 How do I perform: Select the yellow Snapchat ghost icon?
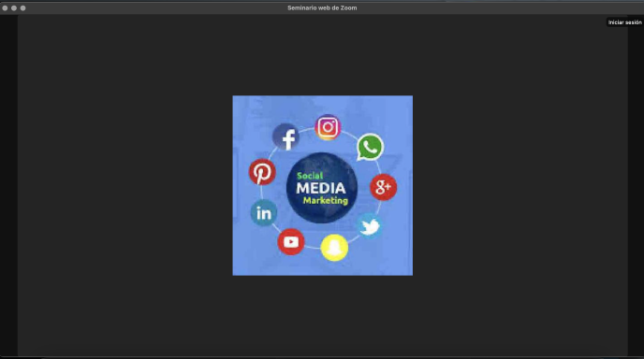[334, 248]
